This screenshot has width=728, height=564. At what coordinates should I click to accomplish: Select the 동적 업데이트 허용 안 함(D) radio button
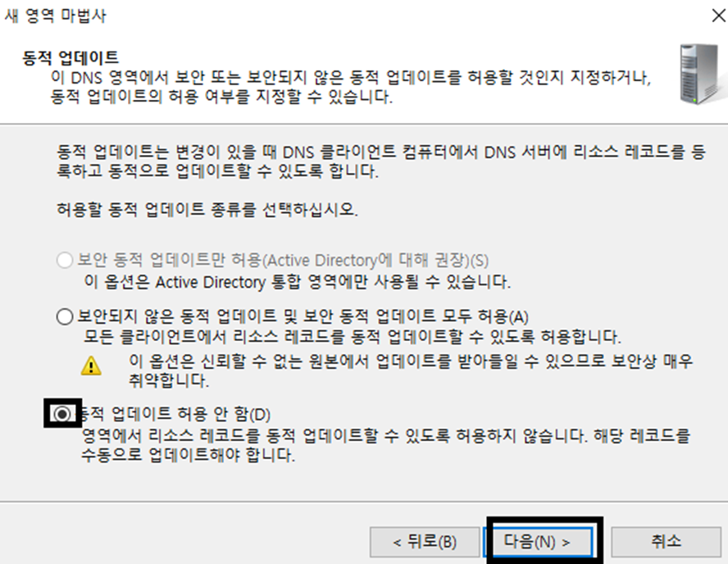pos(62,413)
